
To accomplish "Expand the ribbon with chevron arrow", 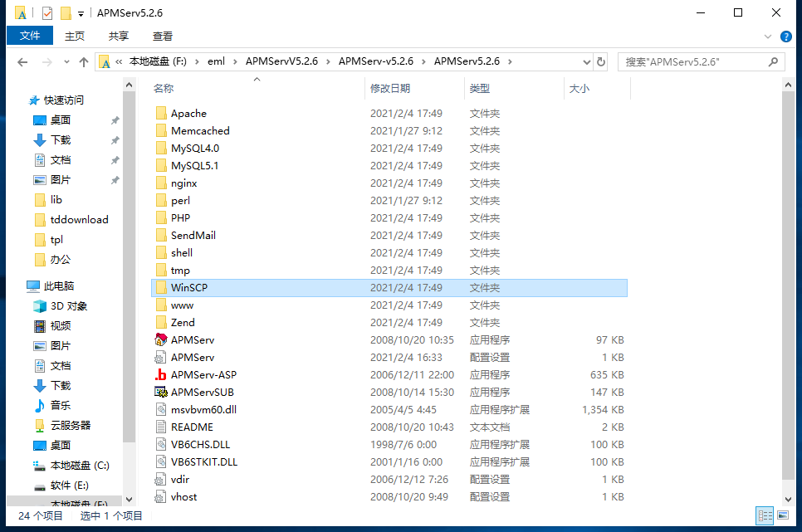I will 768,37.
